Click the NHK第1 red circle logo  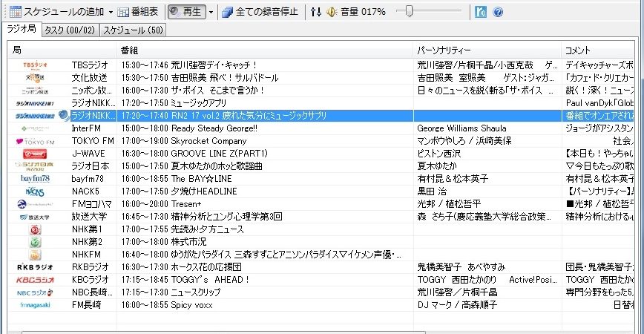(36, 229)
